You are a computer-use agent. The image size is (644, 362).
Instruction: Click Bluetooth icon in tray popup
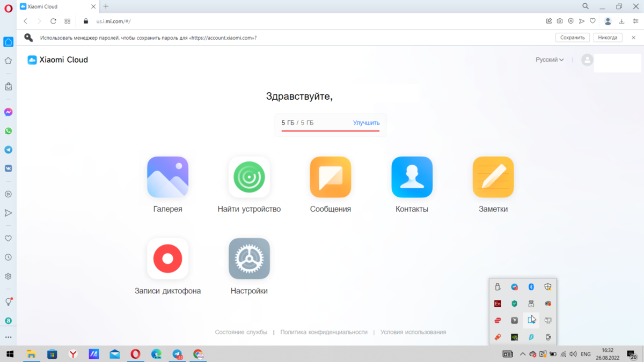531,287
